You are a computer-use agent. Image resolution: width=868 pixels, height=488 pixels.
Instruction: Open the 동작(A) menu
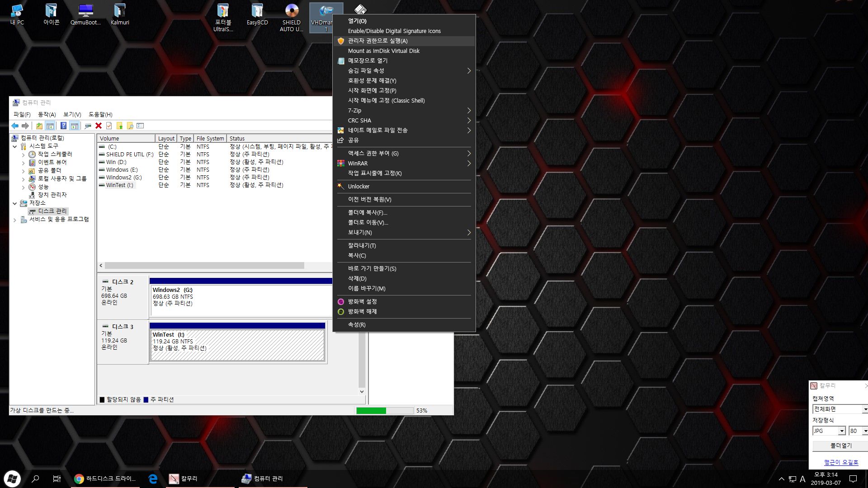[x=47, y=114]
